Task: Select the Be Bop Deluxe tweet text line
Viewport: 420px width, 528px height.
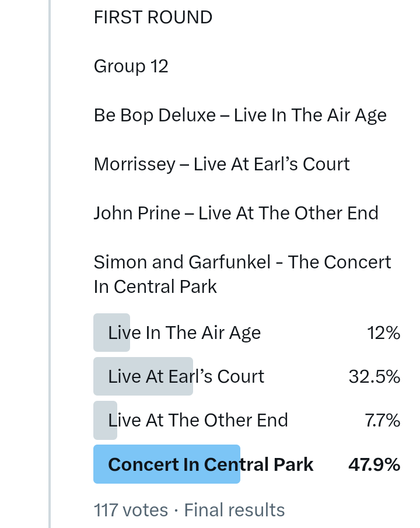Action: pos(240,115)
